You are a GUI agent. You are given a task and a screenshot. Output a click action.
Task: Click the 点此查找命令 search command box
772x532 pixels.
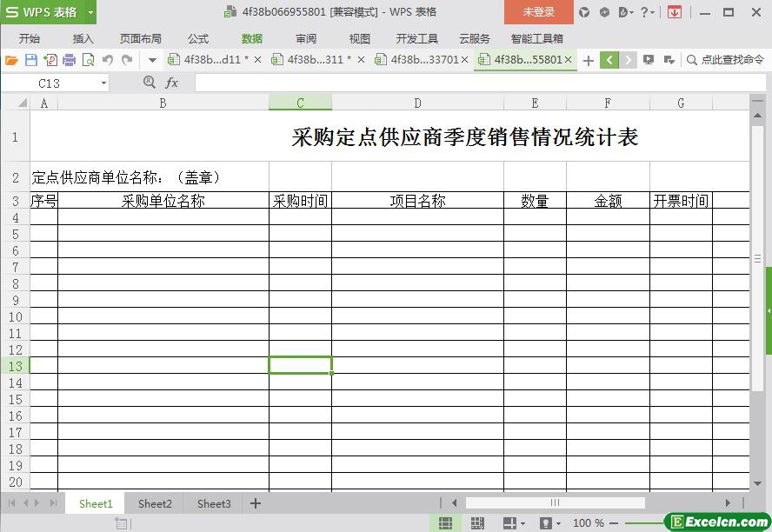(725, 60)
